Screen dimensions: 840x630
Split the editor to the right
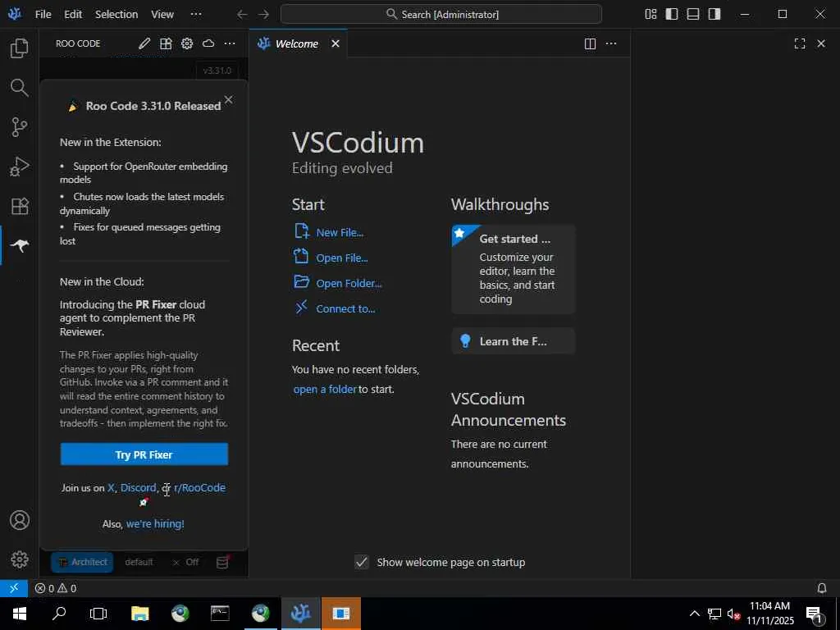[x=590, y=43]
